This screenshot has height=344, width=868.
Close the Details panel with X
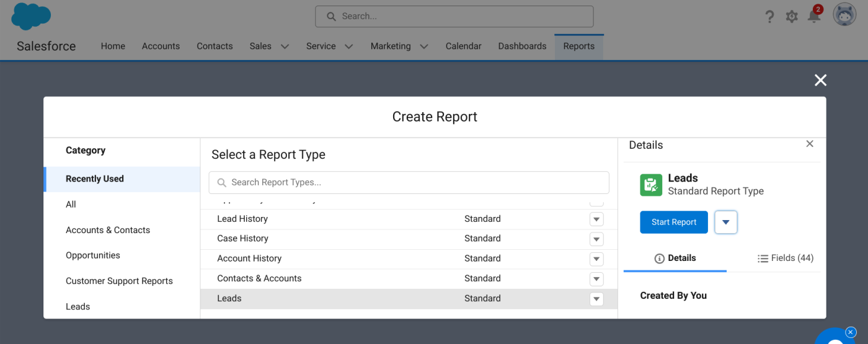click(809, 144)
